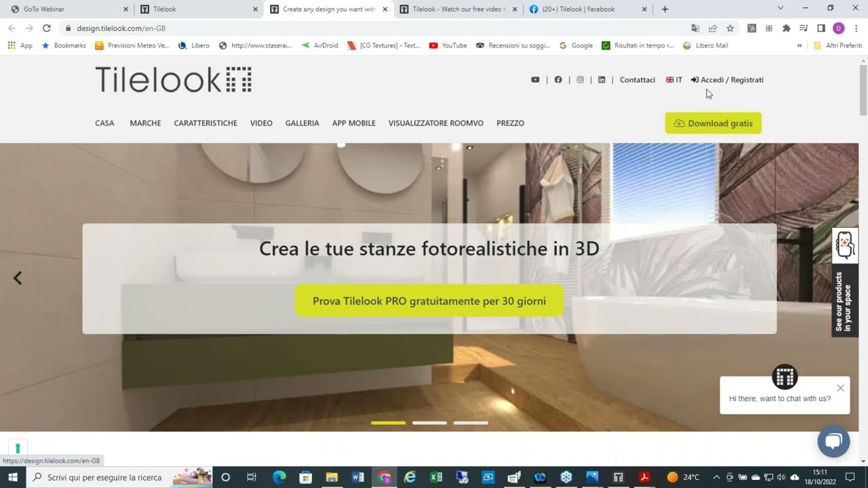Reload the page in Chrome
Screen dimensions: 868x488
click(46, 28)
